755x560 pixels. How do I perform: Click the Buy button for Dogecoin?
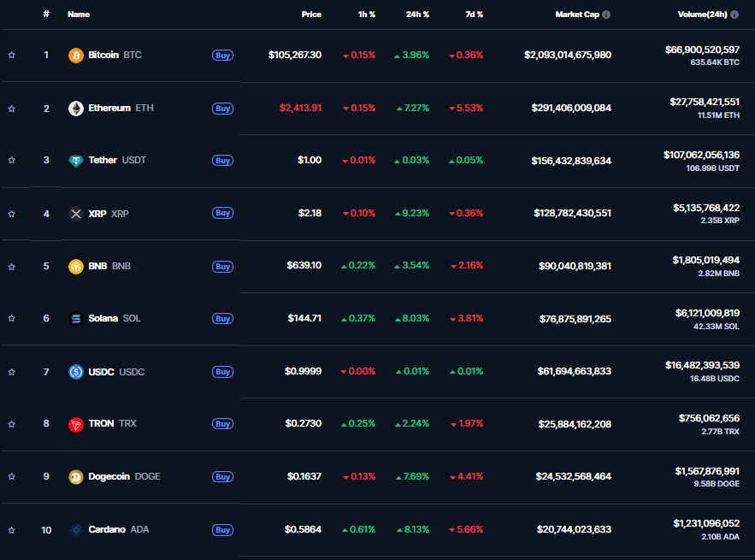[x=222, y=477]
